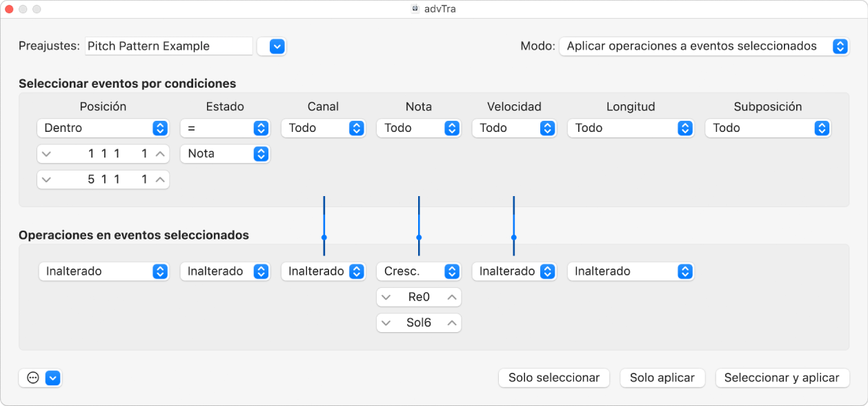The image size is (868, 406).
Task: Open the Cresc. note operation dropdown
Action: tap(419, 271)
